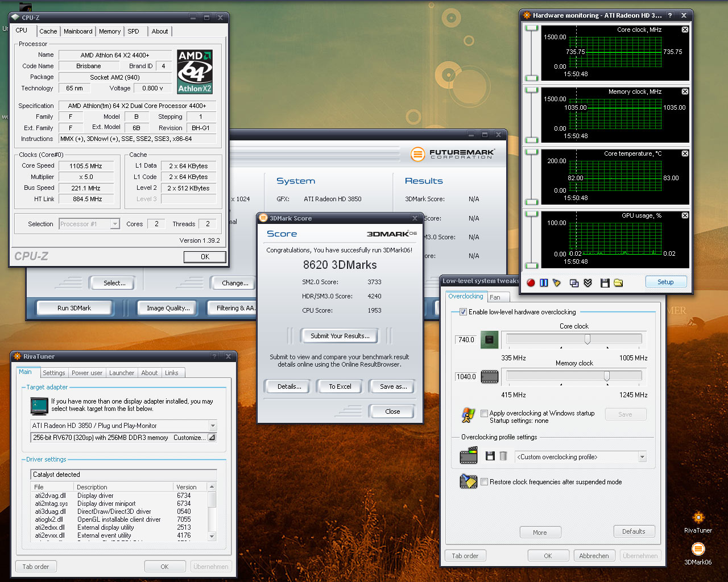This screenshot has width=728, height=582.
Task: Open the Customize menu arrow in RivaTuner
Action: point(212,438)
